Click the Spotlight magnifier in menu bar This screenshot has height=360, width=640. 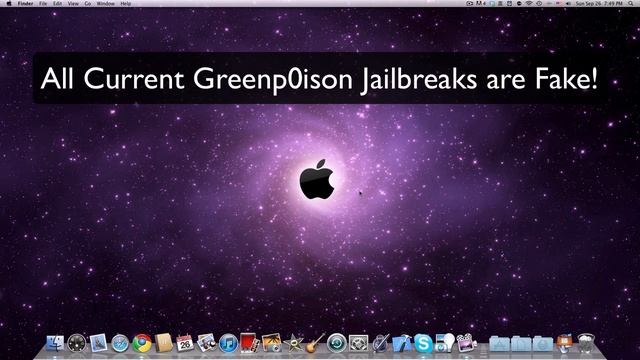(631, 3)
